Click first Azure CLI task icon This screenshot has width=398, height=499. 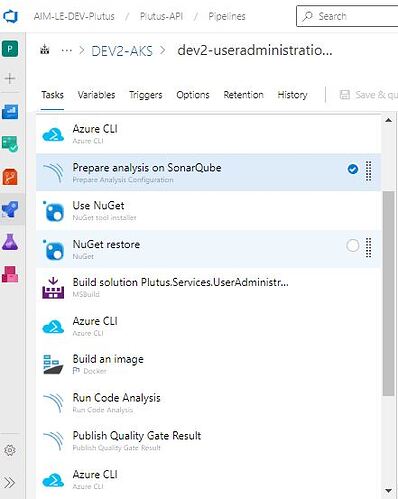pyautogui.click(x=53, y=135)
